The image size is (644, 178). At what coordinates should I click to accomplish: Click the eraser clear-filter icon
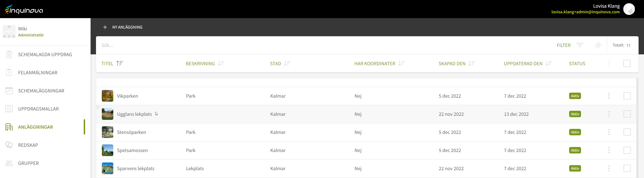tap(598, 45)
